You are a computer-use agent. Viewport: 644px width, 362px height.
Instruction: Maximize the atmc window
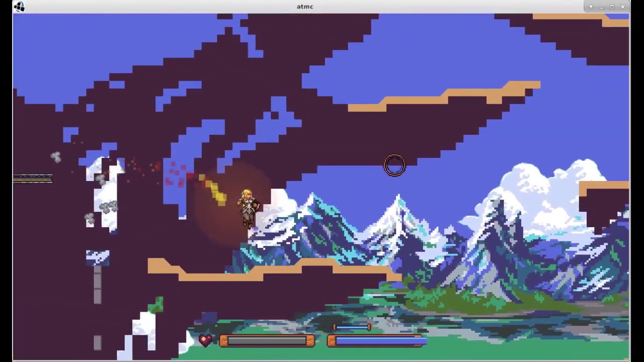pyautogui.click(x=612, y=7)
